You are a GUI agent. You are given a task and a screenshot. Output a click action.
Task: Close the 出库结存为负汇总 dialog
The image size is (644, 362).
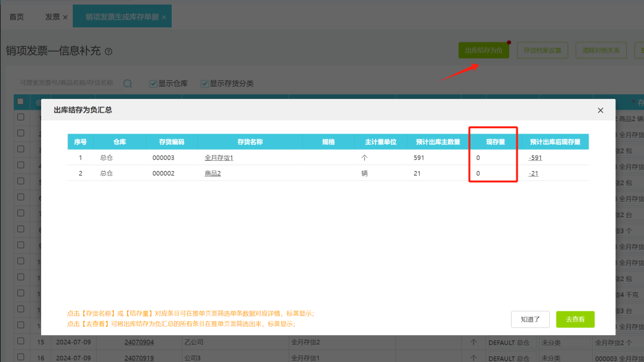pyautogui.click(x=600, y=110)
